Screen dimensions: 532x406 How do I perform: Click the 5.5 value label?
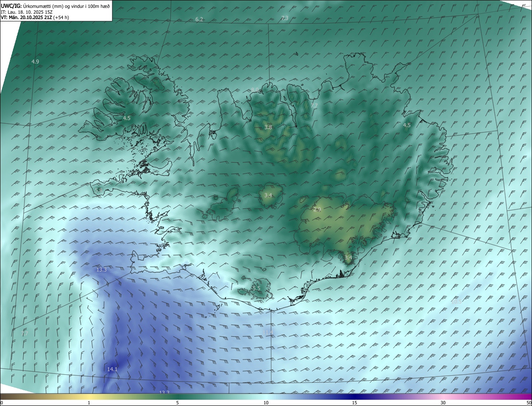(256, 288)
